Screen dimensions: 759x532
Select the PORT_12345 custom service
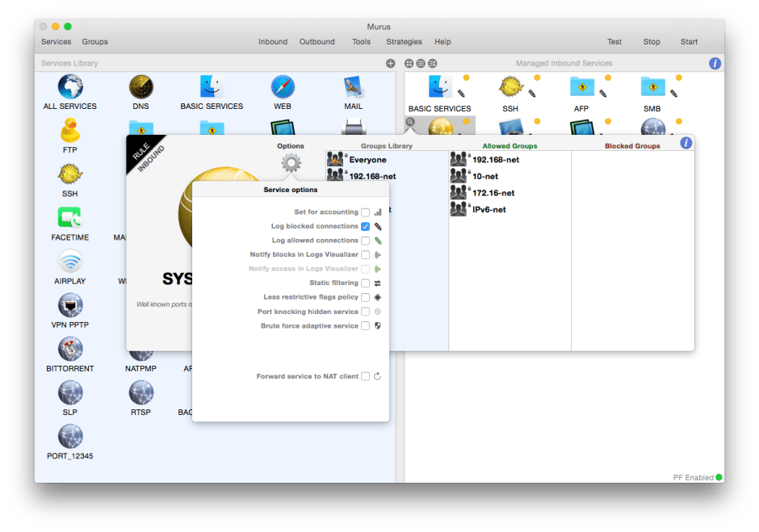click(69, 438)
